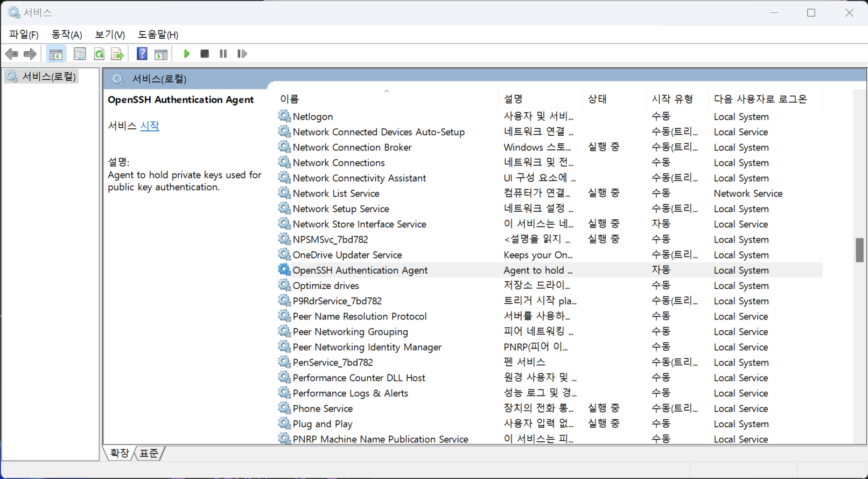Screen dimensions: 868x479
Task: Click the 시작 link to start service
Action: 150,126
